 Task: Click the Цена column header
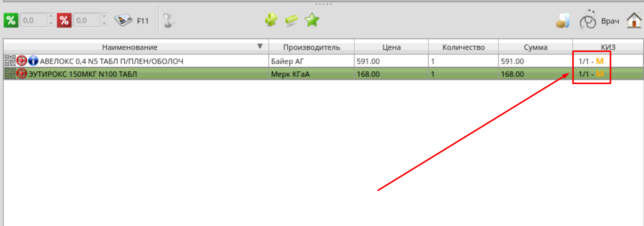pos(391,47)
